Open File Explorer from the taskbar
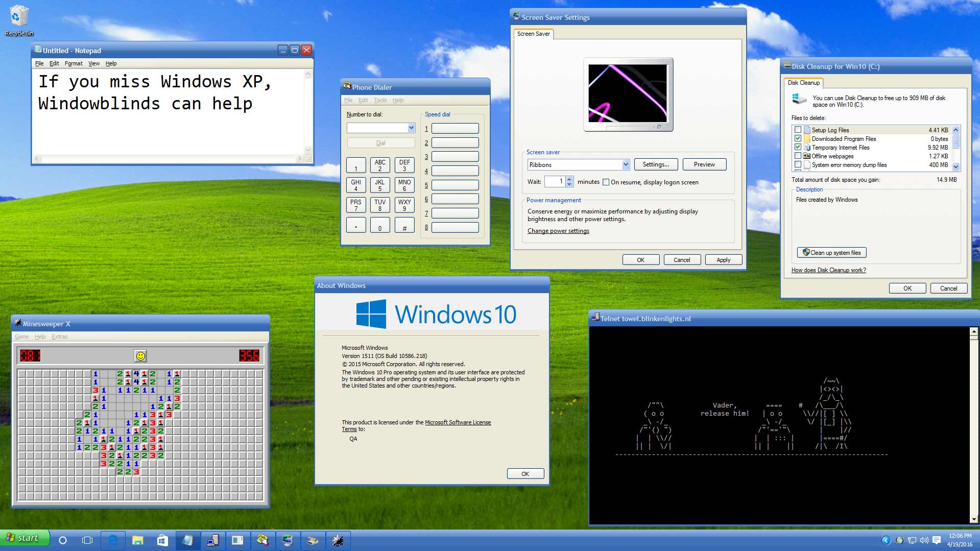This screenshot has width=980, height=551. coord(138,540)
